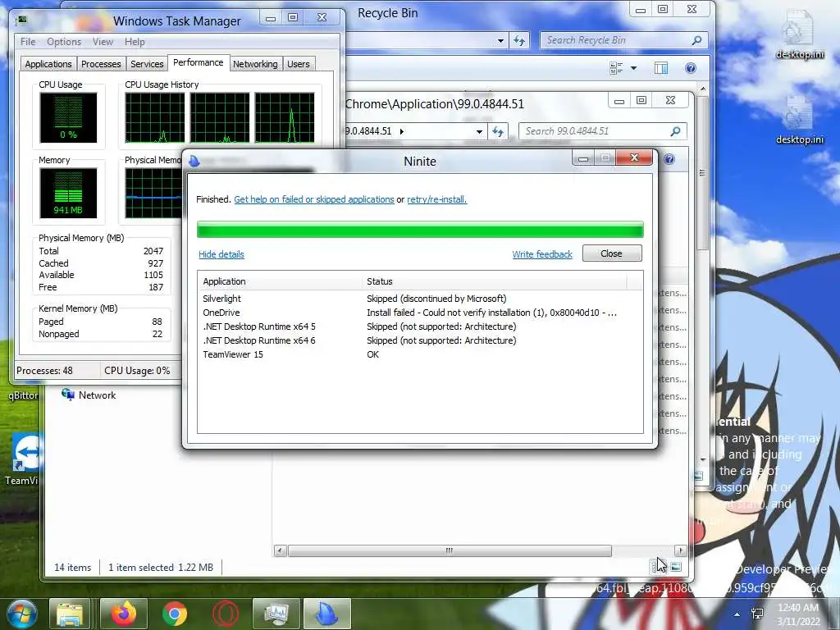Toggle preview pane in Recycle Bin window
This screenshot has height=630, width=840.
point(661,68)
